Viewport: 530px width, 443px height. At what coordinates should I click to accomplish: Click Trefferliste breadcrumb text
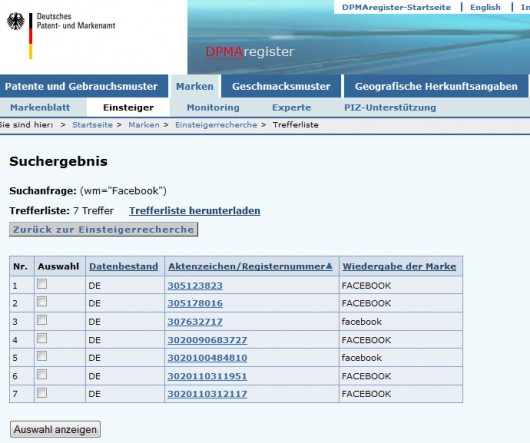tap(295, 125)
